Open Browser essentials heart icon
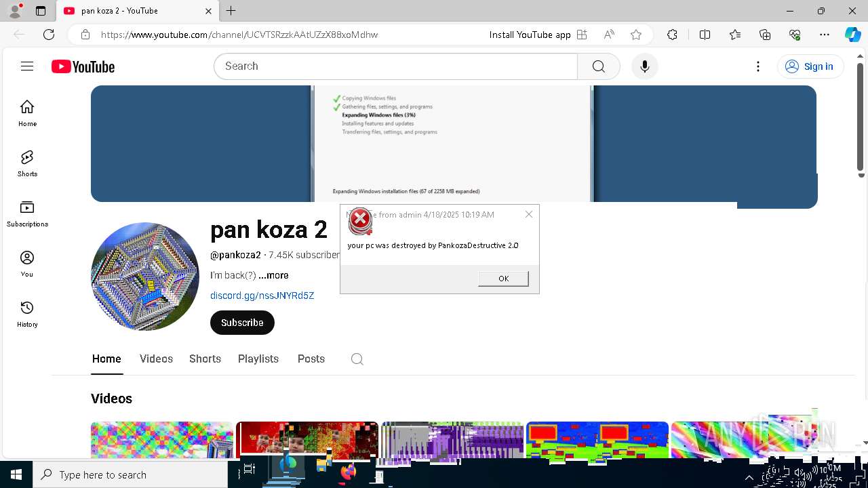The height and width of the screenshot is (488, 868). pyautogui.click(x=795, y=35)
